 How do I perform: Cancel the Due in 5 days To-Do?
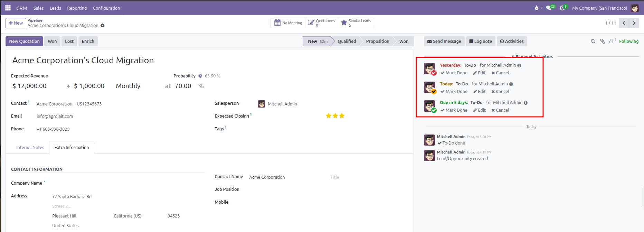(x=500, y=110)
